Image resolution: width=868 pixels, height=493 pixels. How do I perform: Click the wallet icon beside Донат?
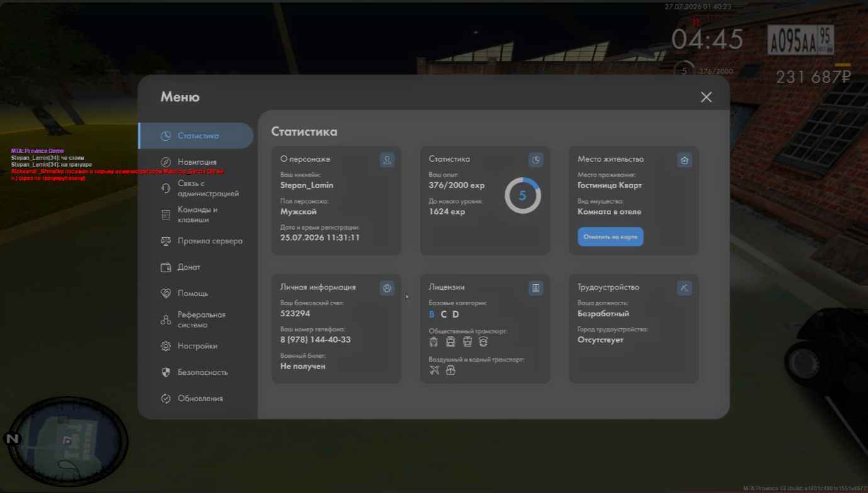tap(166, 267)
